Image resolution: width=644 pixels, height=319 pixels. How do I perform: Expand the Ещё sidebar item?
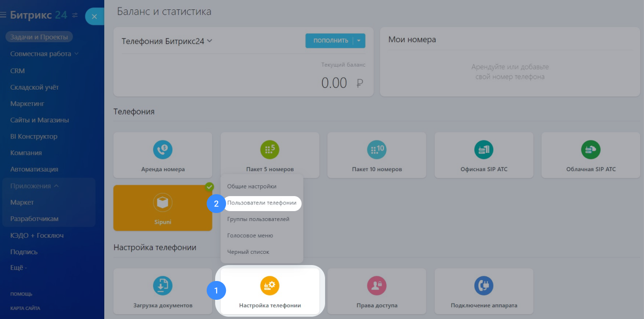pos(19,268)
